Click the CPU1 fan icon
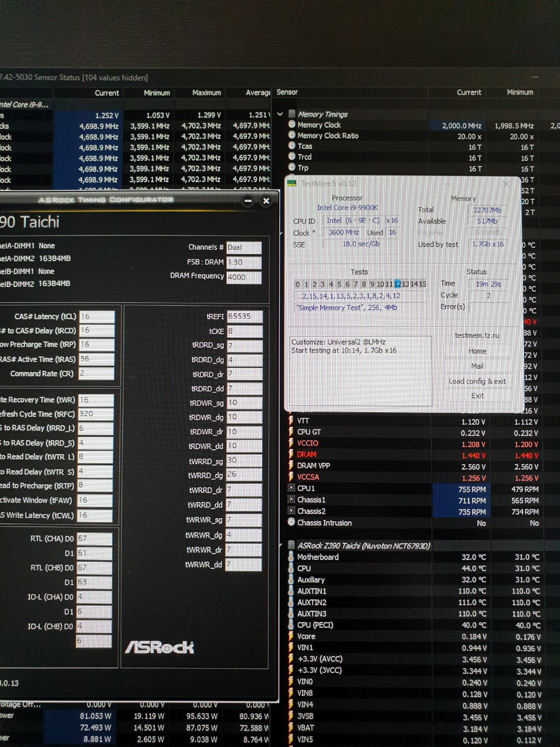Image resolution: width=560 pixels, height=747 pixels. click(292, 488)
